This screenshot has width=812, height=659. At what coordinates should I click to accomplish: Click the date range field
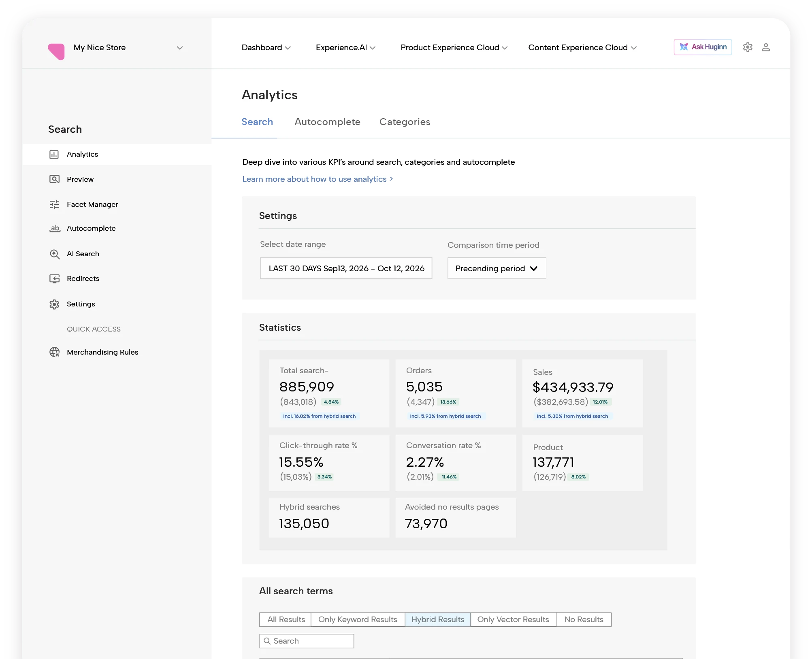pyautogui.click(x=346, y=268)
